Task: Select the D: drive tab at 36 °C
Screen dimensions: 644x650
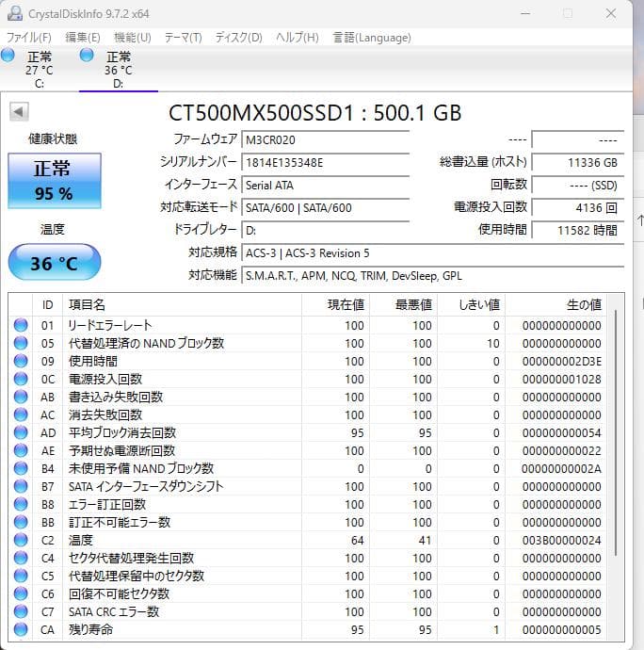Action: 119,69
